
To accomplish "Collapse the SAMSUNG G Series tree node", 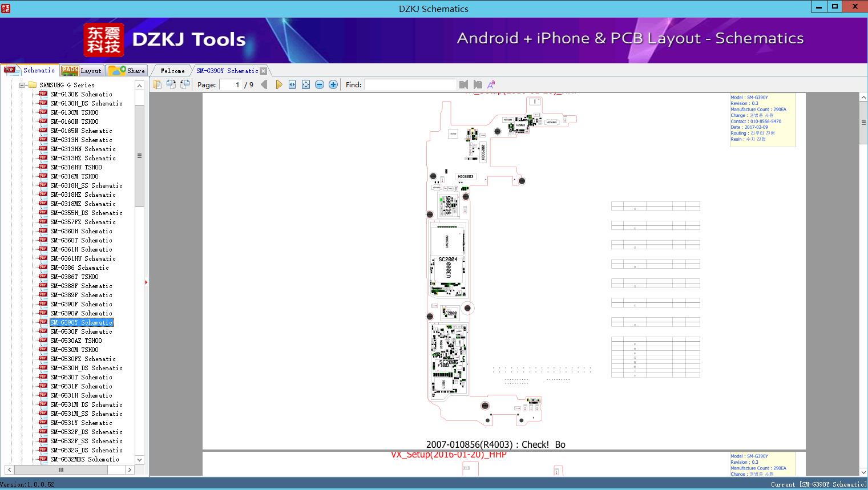I will click(22, 85).
